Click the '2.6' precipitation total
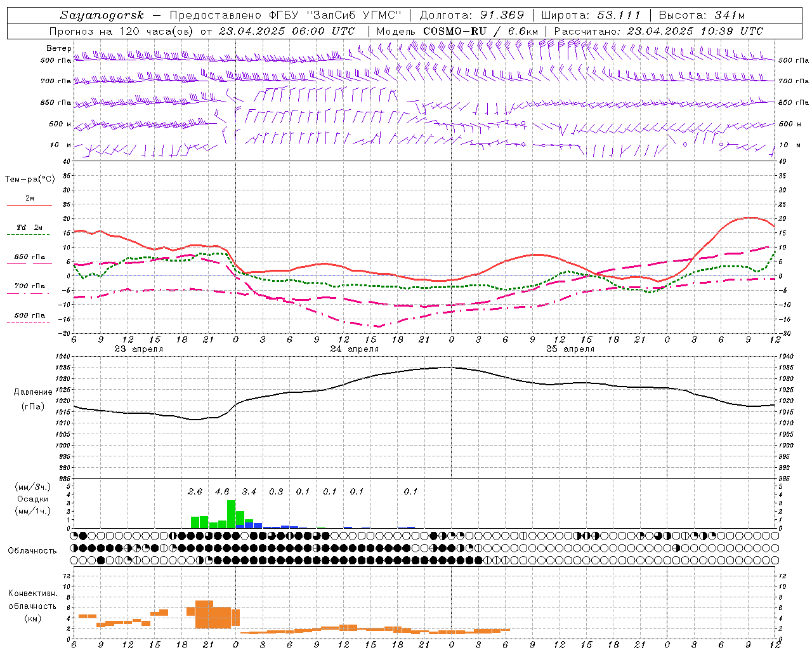Viewport: 812px width, 650px height. 195,492
